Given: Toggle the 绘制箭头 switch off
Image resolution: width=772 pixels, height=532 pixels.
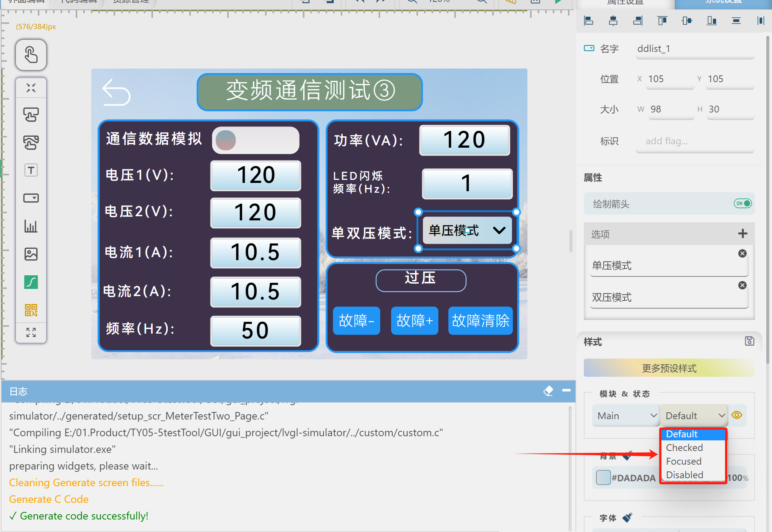Looking at the screenshot, I should (x=742, y=204).
